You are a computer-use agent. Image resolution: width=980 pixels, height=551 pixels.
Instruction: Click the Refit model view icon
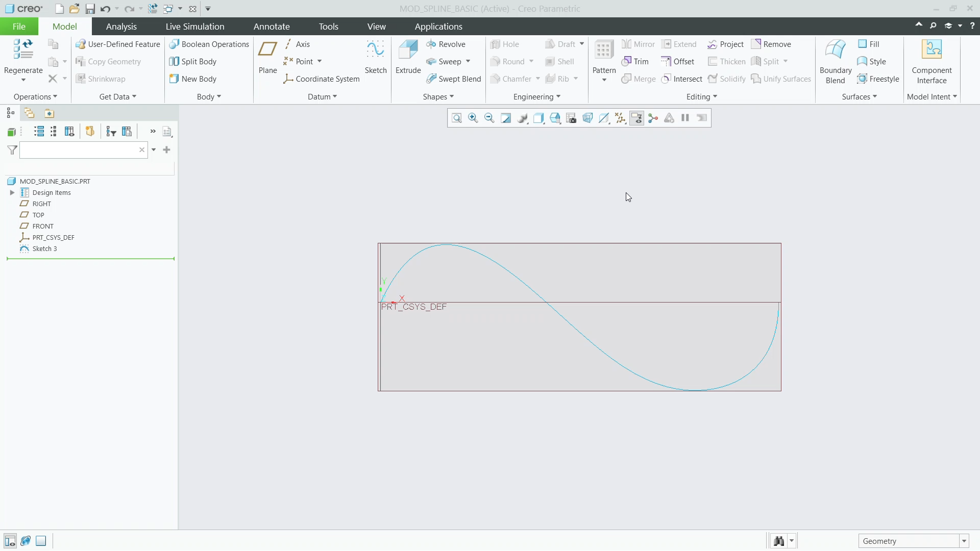[457, 118]
